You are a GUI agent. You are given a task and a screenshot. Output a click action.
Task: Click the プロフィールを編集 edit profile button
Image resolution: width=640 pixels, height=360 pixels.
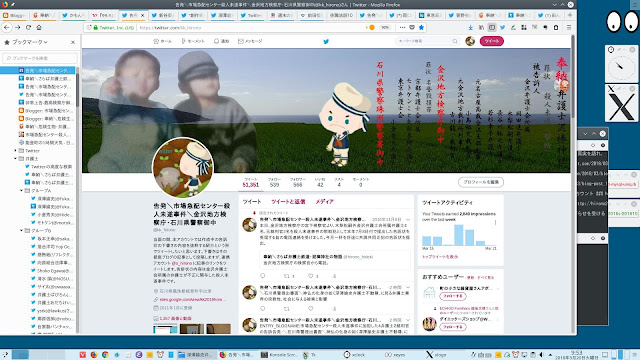481,182
